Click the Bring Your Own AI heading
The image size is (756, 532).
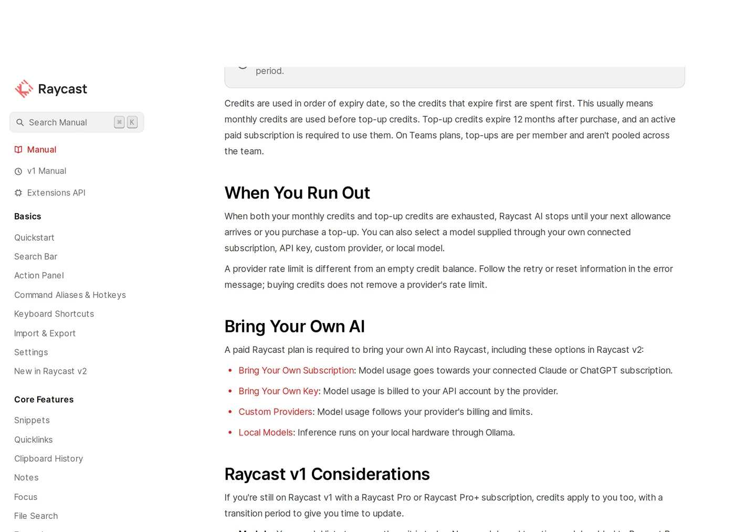click(x=295, y=326)
